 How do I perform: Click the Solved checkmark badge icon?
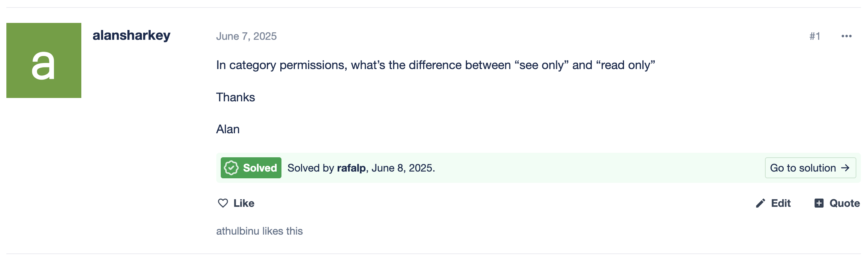231,168
